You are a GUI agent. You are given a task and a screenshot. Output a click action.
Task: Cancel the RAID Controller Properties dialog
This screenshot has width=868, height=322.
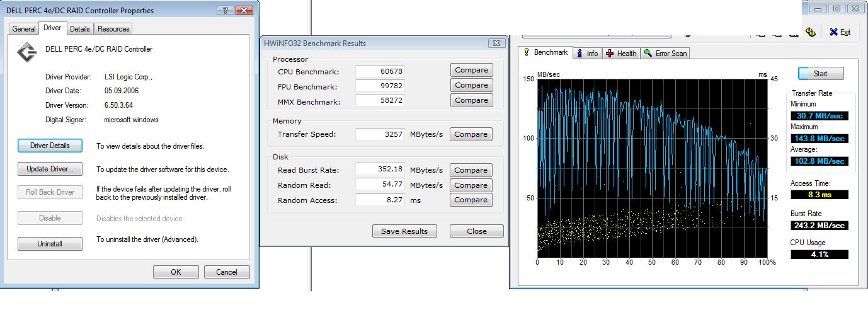coord(227,272)
